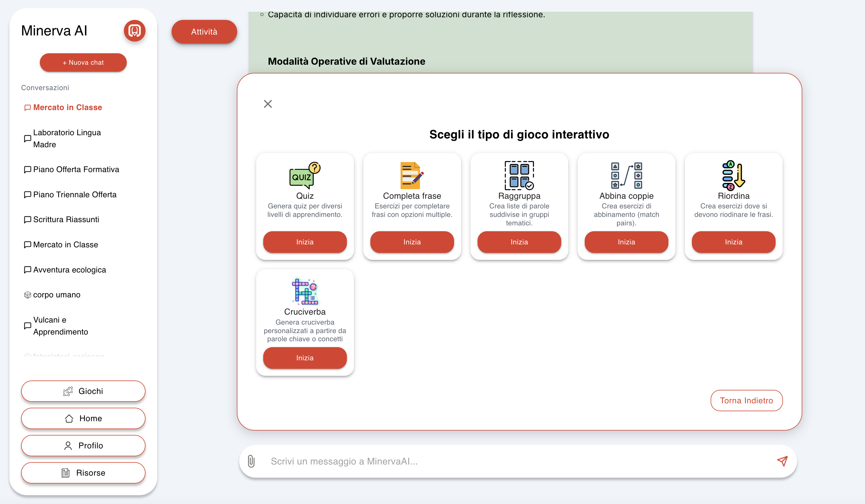Click the Completa frase document icon
The image size is (865, 504).
point(411,175)
